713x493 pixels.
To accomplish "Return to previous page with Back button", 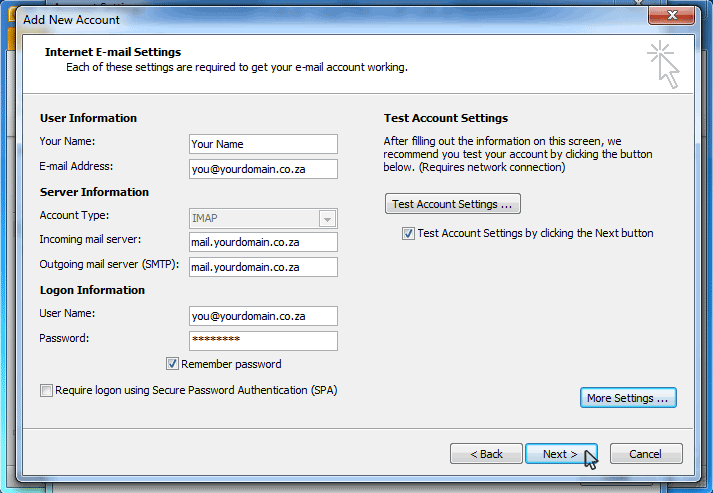I will pyautogui.click(x=485, y=454).
